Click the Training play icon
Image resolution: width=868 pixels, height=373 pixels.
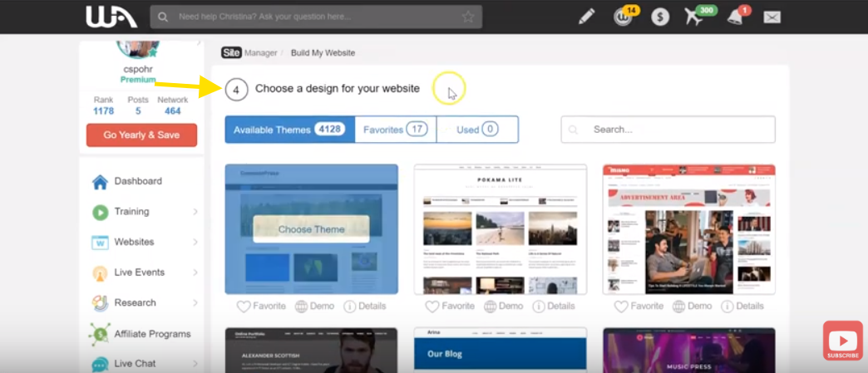101,212
